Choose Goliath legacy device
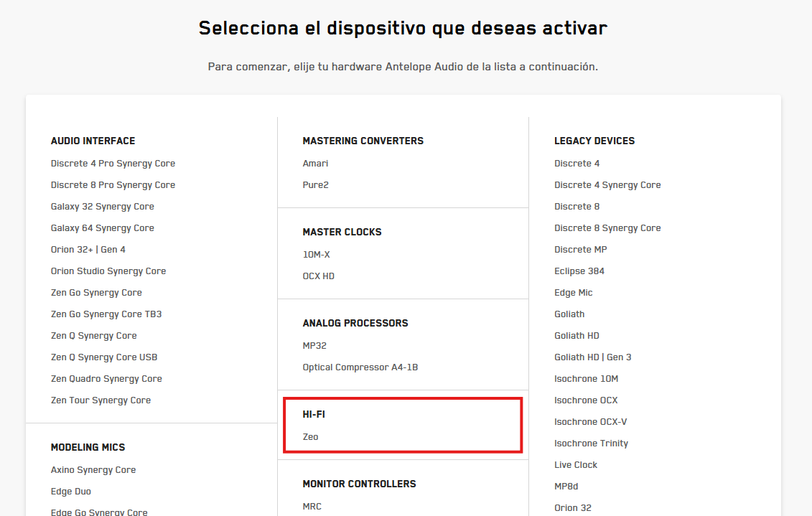The height and width of the screenshot is (516, 812). click(569, 314)
